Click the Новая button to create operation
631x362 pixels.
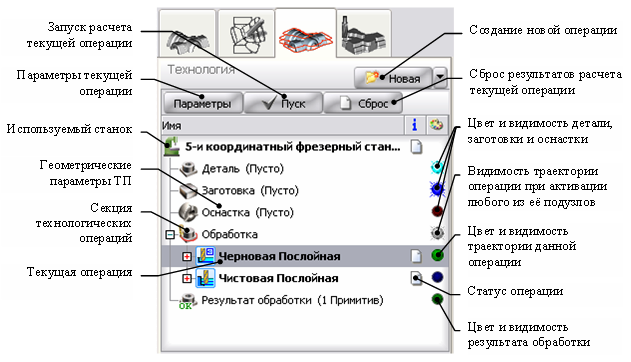393,78
